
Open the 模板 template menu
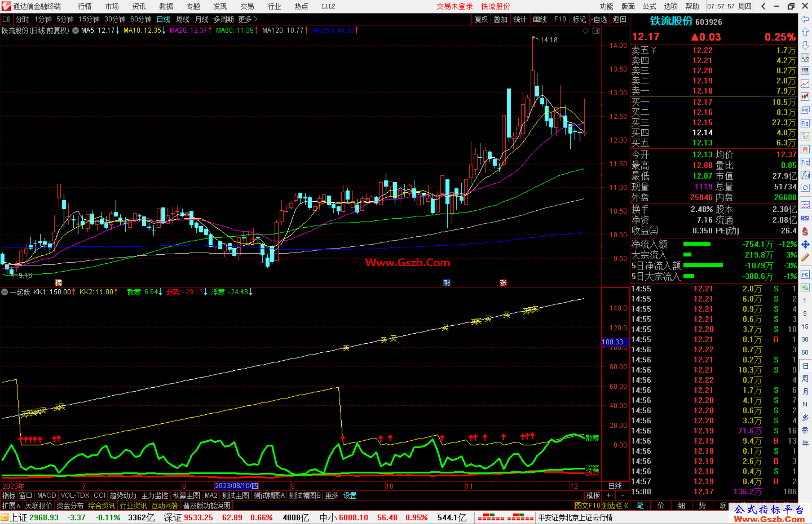coord(593,495)
